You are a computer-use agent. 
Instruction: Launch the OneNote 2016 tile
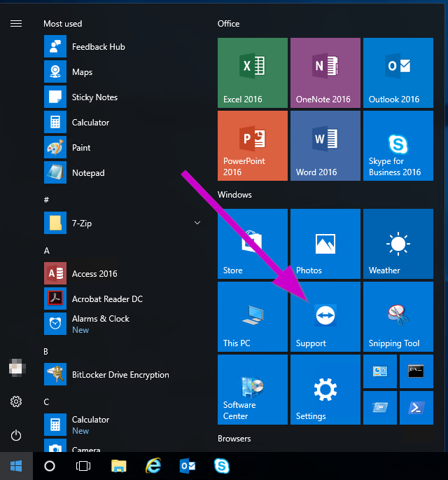[x=325, y=73]
